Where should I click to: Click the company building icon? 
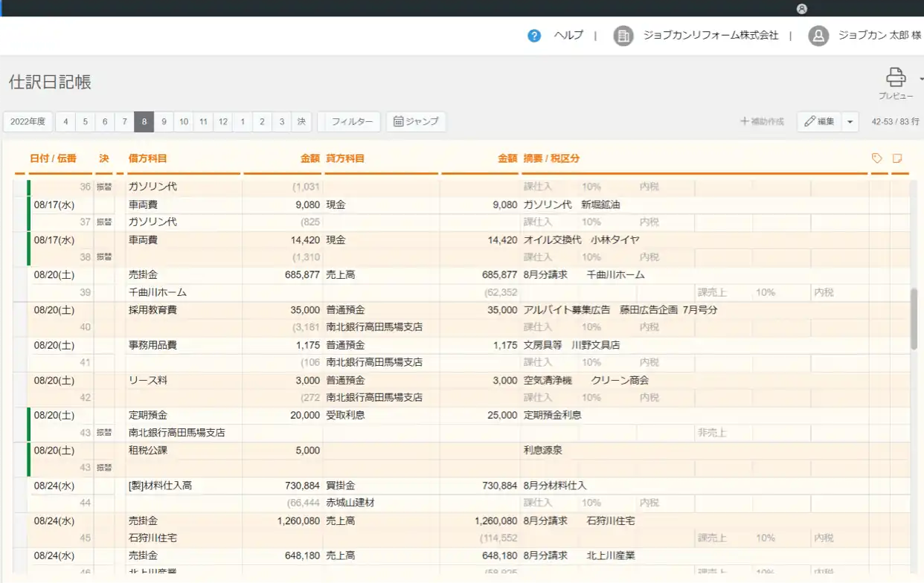coord(623,36)
